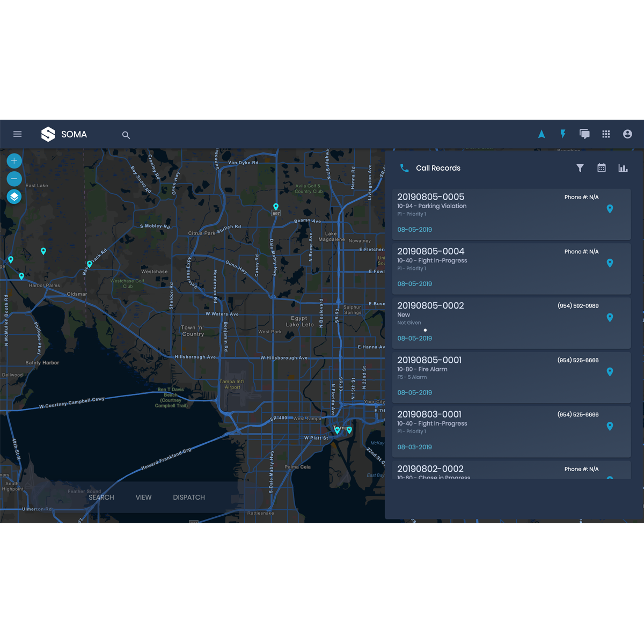644x644 pixels.
Task: Open call record 20190803-0001
Action: tap(511, 431)
